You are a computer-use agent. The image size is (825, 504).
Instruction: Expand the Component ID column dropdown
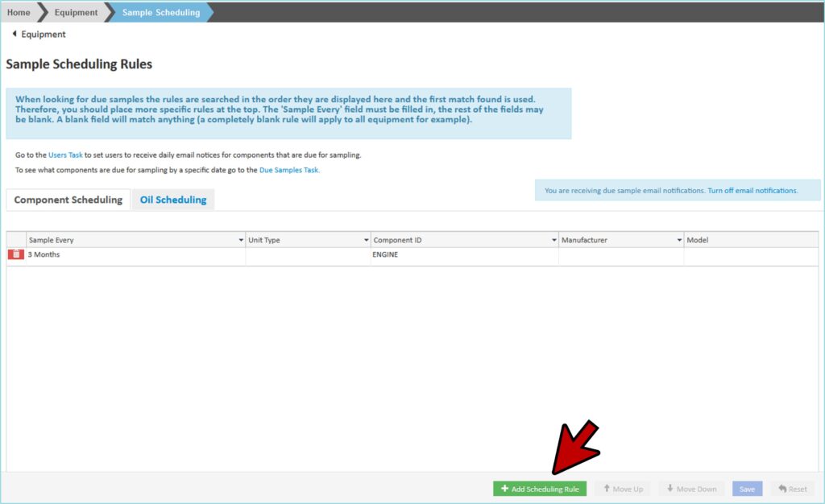553,240
